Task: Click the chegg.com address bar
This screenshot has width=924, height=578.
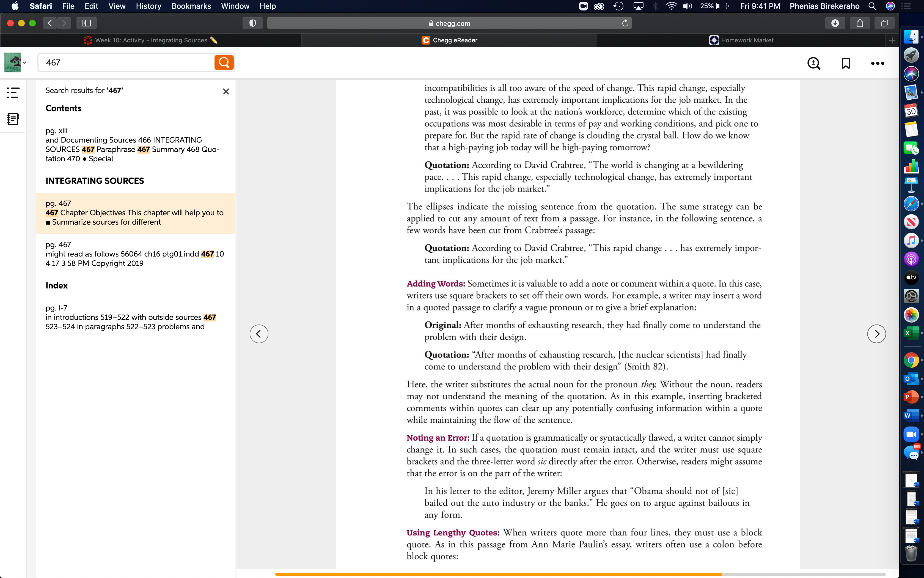Action: tap(449, 23)
